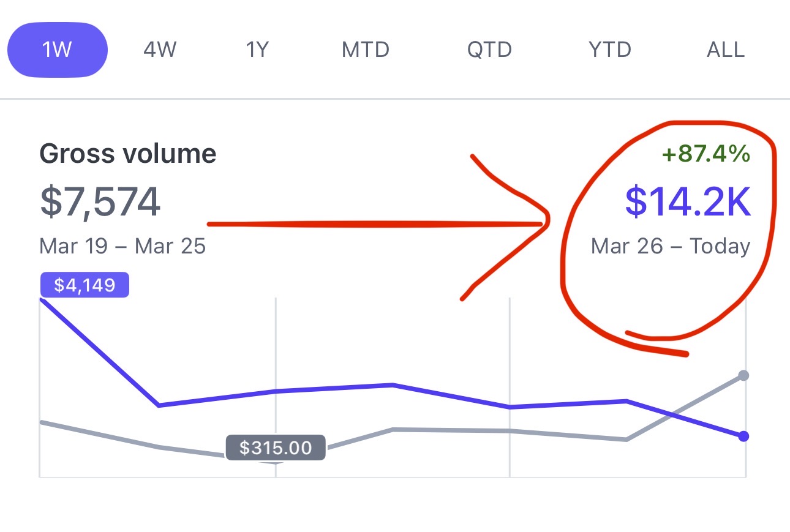Click the $4,149 chart tooltip label
The image size is (790, 532).
pyautogui.click(x=85, y=285)
